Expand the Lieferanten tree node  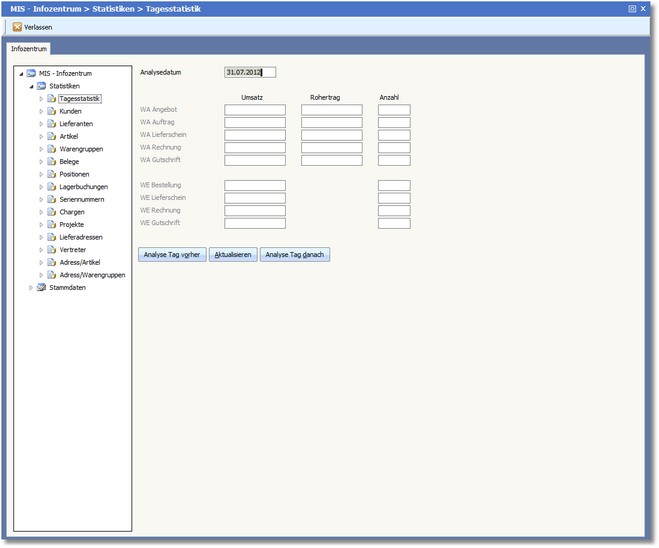click(41, 124)
